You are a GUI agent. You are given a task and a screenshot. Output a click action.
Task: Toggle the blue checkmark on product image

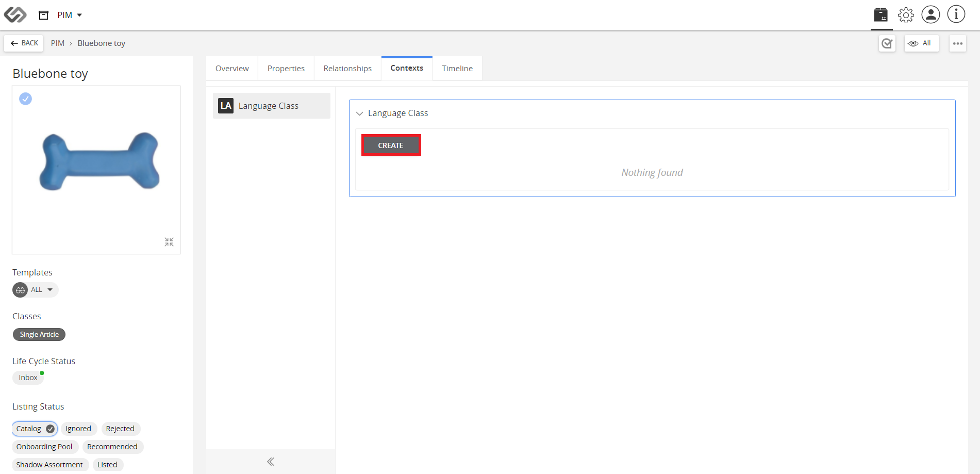coord(25,99)
